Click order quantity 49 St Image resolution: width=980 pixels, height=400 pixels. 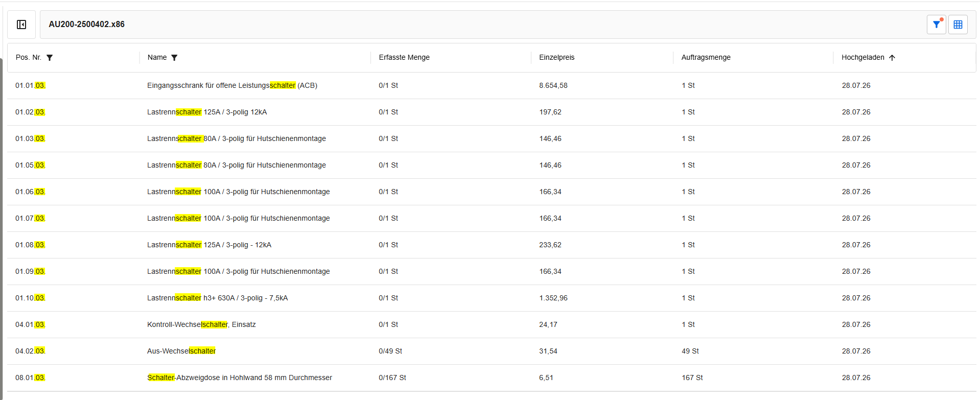pyautogui.click(x=690, y=351)
